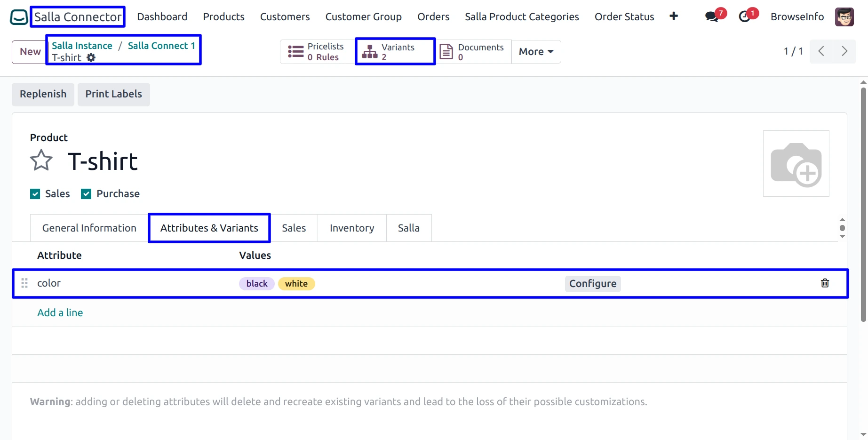Open the chat messages icon
Viewport: 868px width, 440px height.
[712, 17]
